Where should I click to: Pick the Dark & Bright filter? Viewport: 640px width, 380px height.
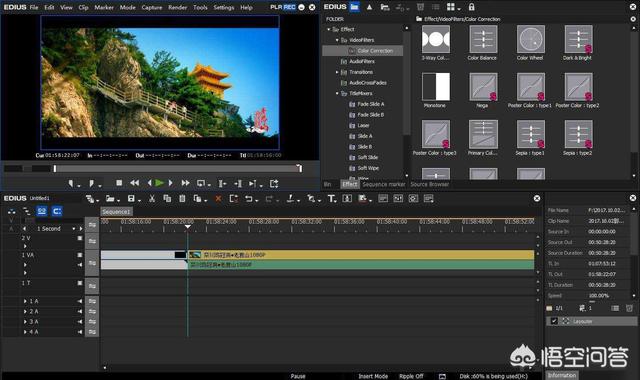click(x=578, y=39)
